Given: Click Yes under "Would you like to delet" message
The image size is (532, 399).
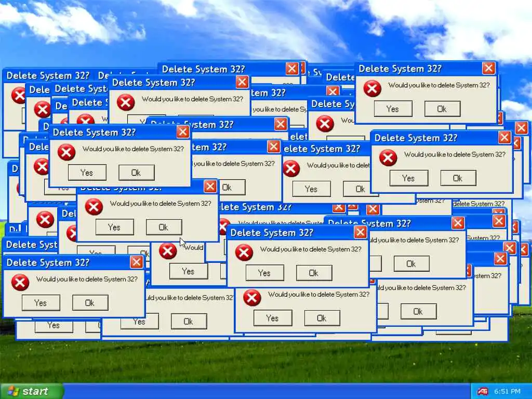Looking at the screenshot, I should (x=312, y=189).
